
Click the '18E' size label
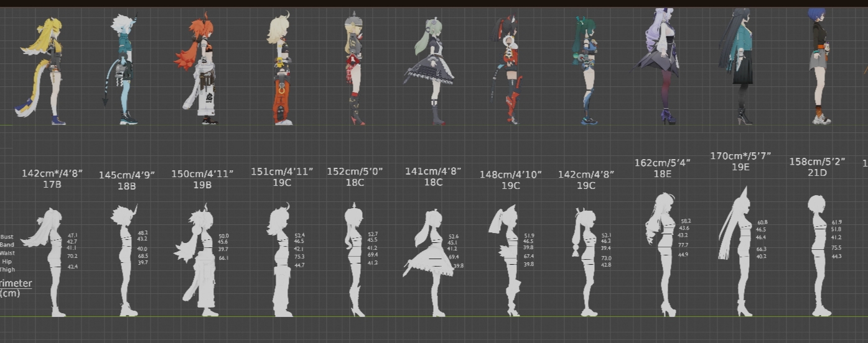click(x=663, y=175)
